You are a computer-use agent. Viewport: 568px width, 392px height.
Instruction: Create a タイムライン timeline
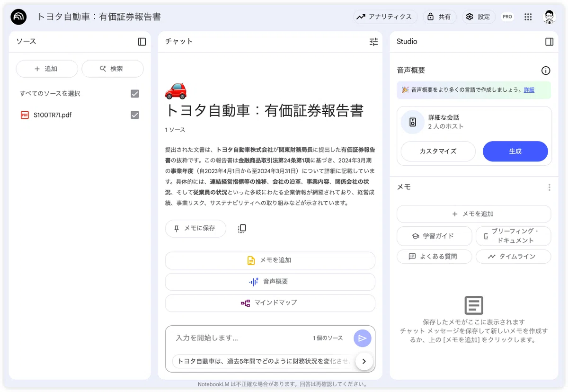pyautogui.click(x=513, y=257)
